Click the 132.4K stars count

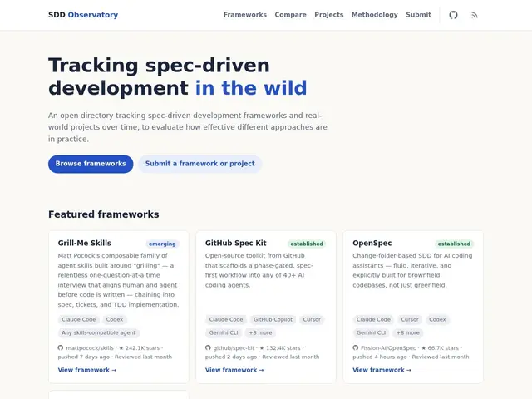tap(280, 348)
